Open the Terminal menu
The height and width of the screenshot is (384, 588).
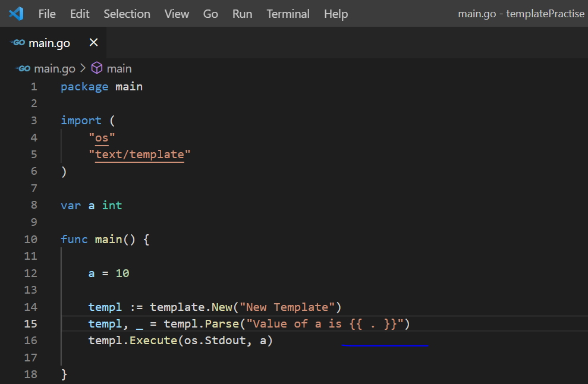coord(288,14)
